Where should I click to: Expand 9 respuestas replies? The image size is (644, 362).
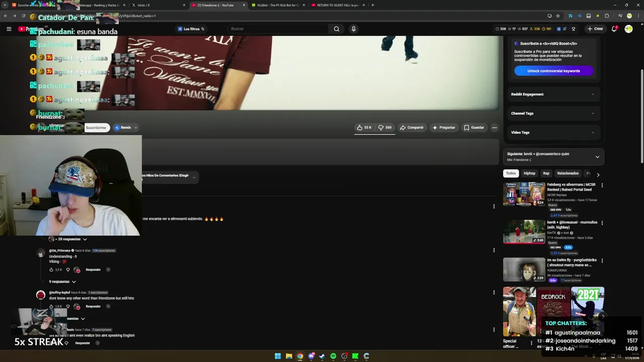pos(62,282)
